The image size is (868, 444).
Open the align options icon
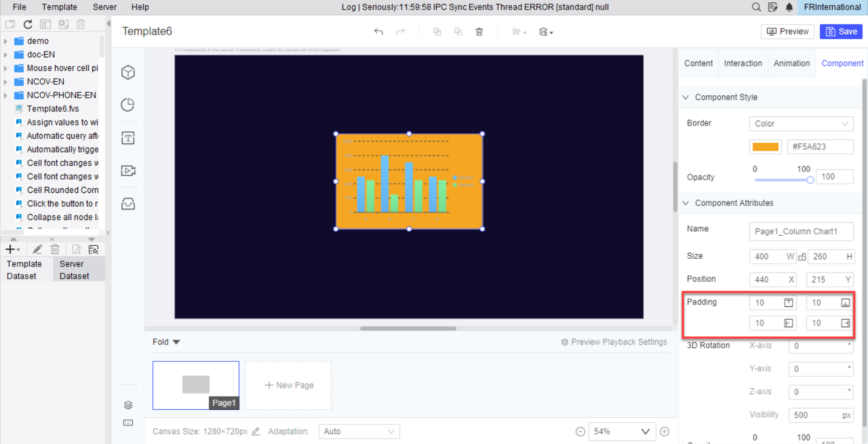(x=519, y=32)
